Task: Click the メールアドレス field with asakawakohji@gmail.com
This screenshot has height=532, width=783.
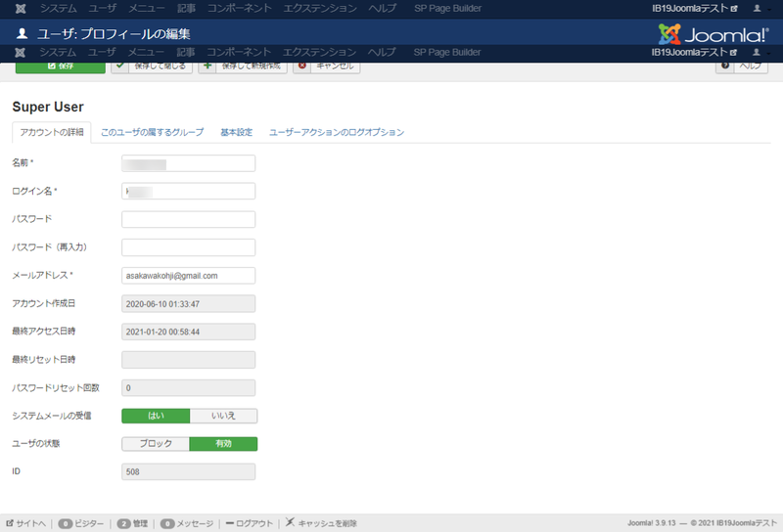Action: [x=188, y=276]
